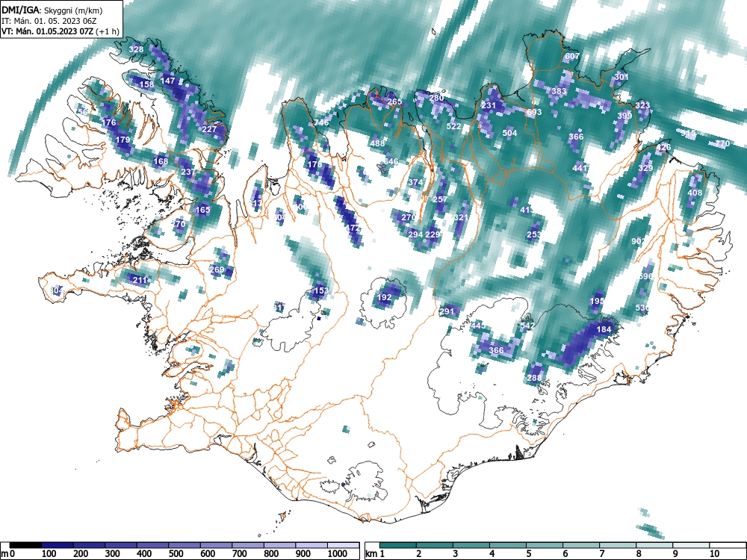Click the visibility value '288' on the map

[535, 378]
